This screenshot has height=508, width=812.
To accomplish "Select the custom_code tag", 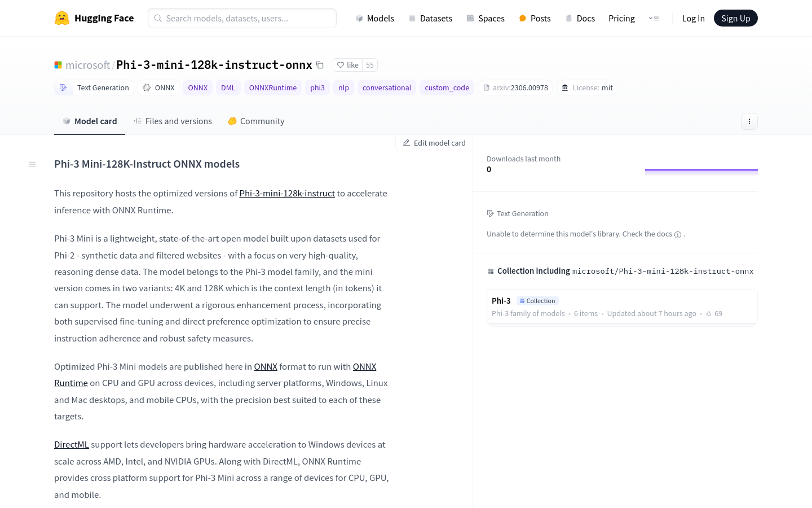I will 447,87.
